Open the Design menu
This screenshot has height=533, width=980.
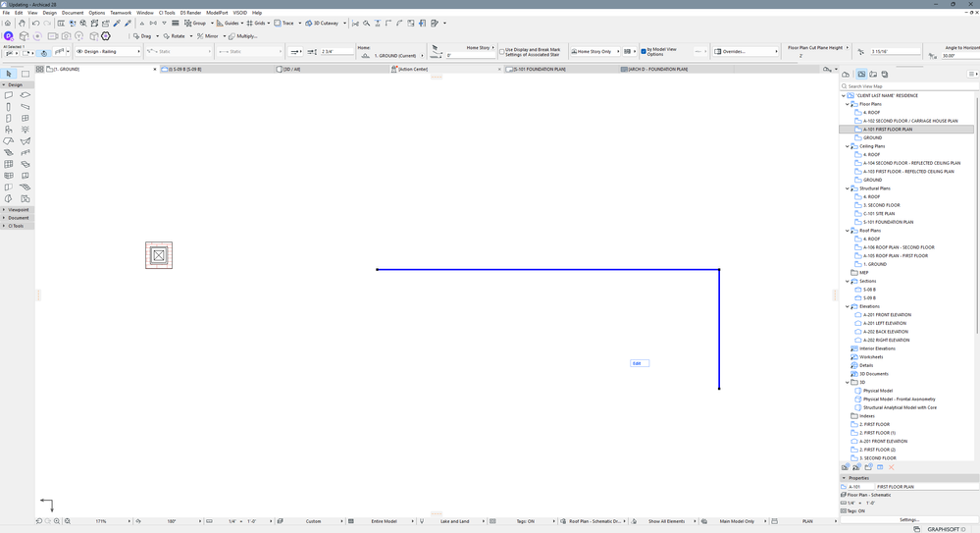[x=49, y=13]
